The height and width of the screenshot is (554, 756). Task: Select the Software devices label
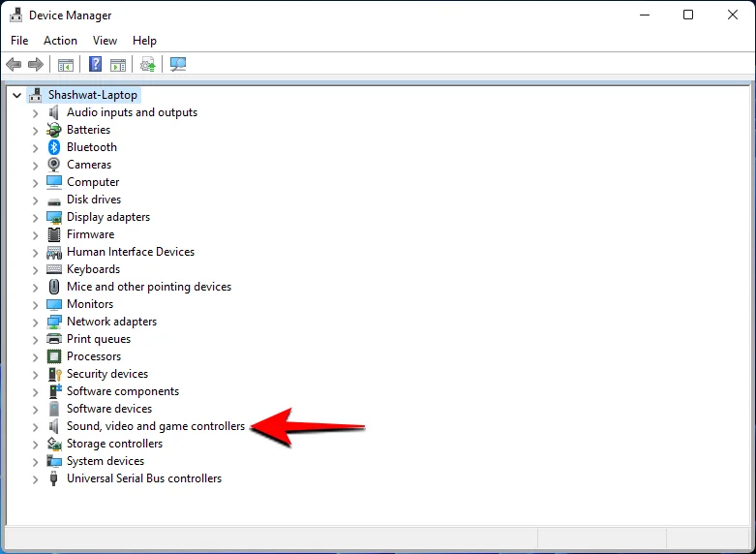(x=109, y=409)
